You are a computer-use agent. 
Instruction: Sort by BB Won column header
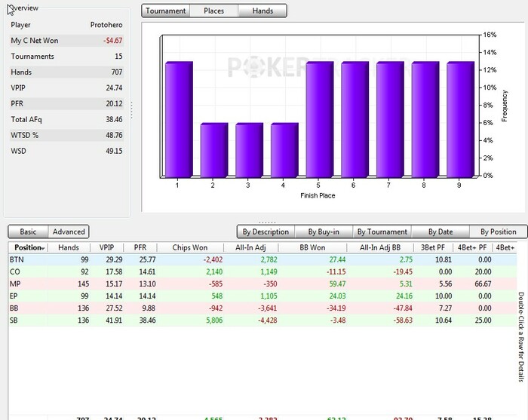click(312, 247)
